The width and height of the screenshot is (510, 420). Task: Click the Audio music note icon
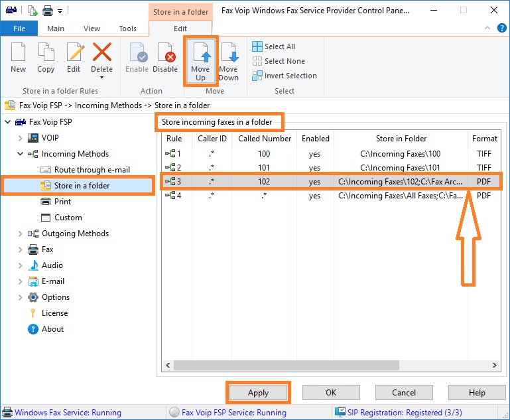[x=33, y=265]
